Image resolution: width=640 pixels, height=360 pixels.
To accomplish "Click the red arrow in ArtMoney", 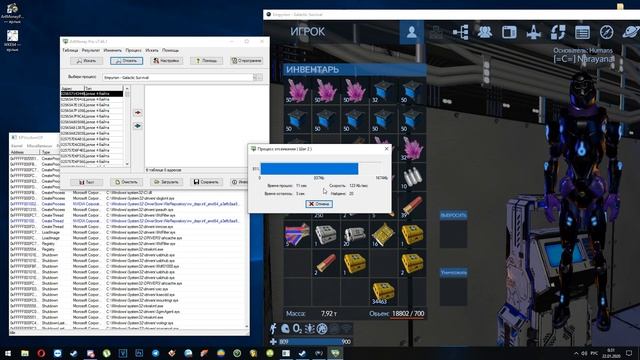I will click(x=138, y=113).
